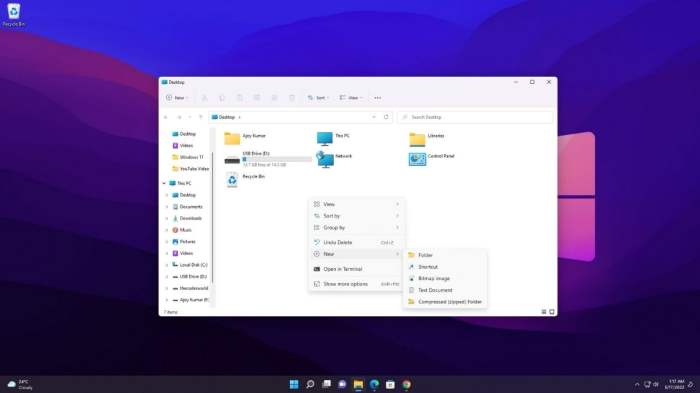Image resolution: width=700 pixels, height=393 pixels.
Task: Select the USB Drive (E:) item in file list
Action: pyautogui.click(x=267, y=159)
